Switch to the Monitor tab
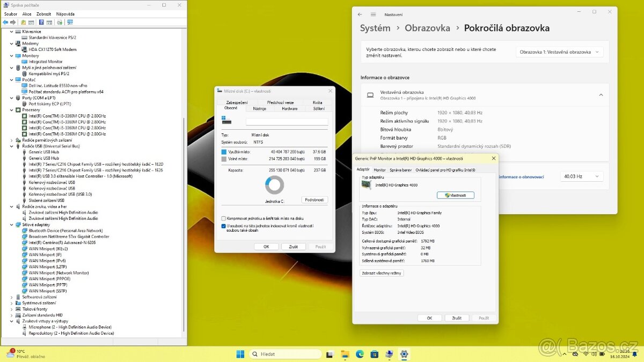This screenshot has height=362, width=644. (379, 168)
